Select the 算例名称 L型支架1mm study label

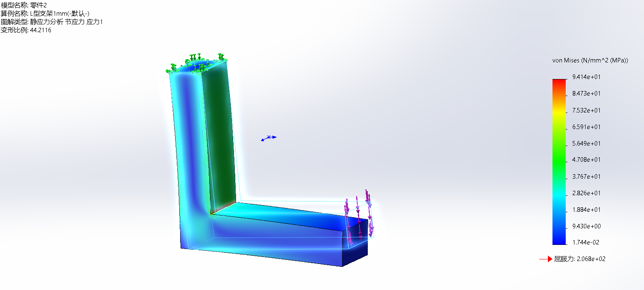click(x=45, y=14)
